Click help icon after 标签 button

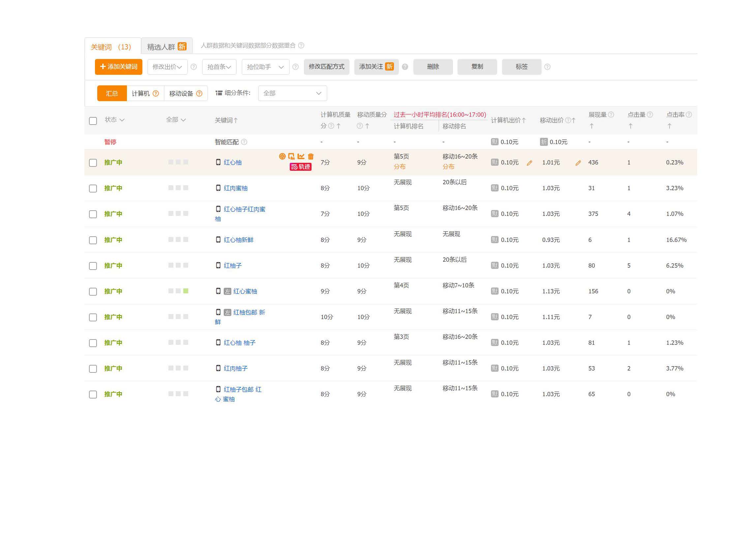(x=547, y=67)
